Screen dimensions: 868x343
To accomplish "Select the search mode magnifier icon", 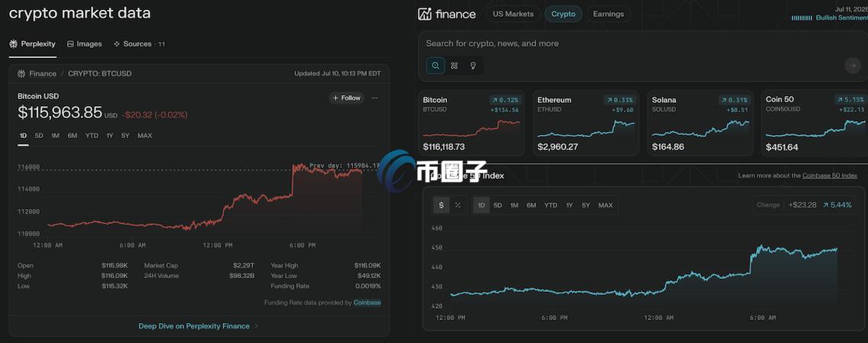I will point(436,66).
